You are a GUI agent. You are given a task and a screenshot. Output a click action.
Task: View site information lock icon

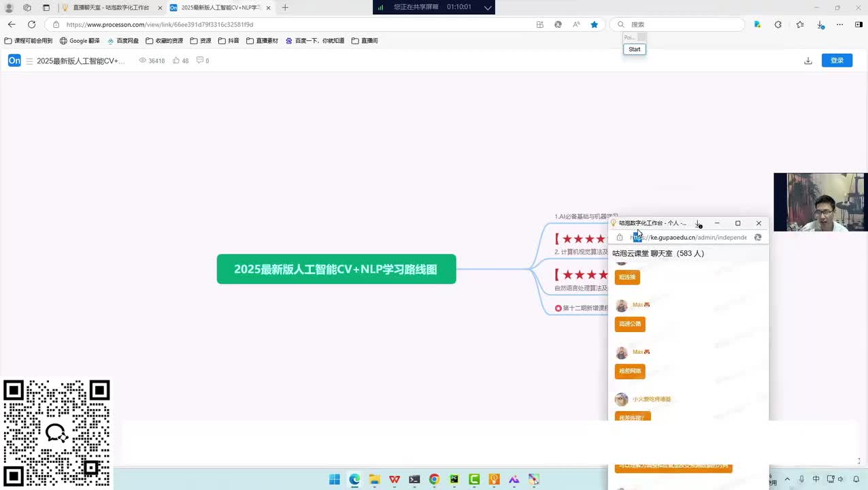click(x=56, y=24)
